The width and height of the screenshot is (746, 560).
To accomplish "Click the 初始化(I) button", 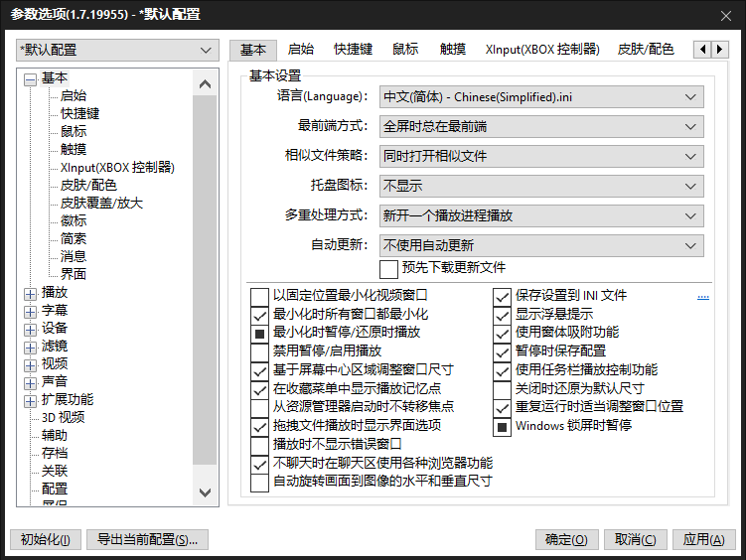I will coord(45,540).
